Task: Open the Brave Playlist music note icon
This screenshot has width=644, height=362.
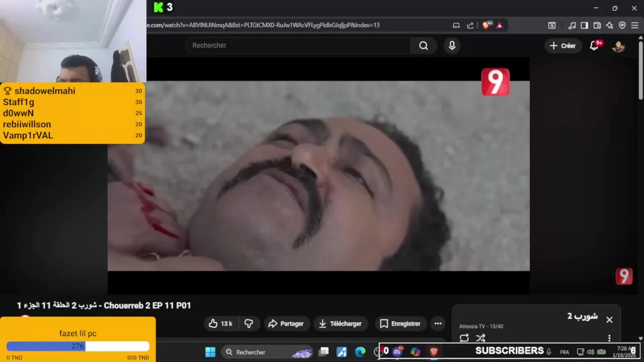Action: point(572,25)
